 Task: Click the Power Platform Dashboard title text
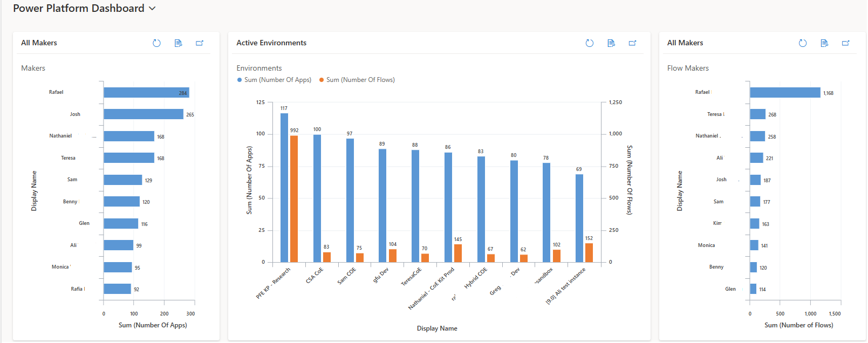pyautogui.click(x=79, y=9)
